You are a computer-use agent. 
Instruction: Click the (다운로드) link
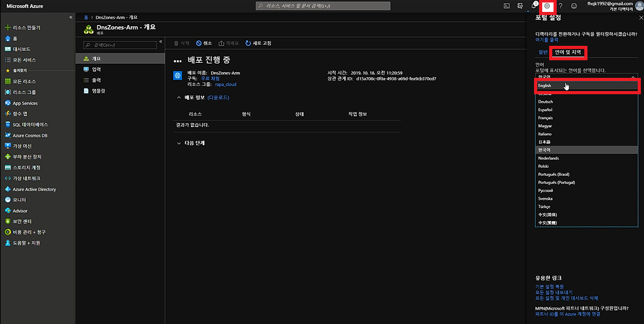click(x=218, y=98)
